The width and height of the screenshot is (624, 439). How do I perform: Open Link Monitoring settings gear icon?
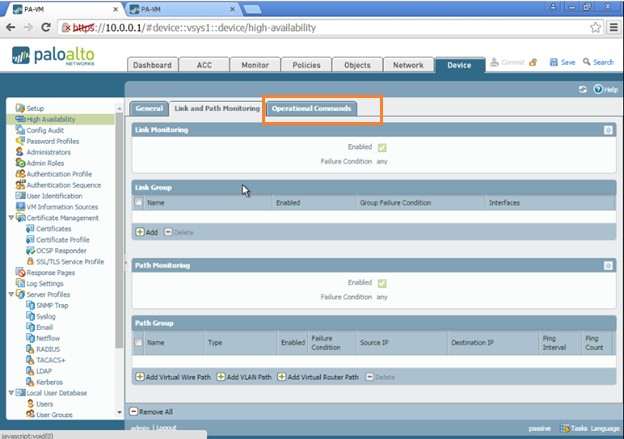coord(608,130)
